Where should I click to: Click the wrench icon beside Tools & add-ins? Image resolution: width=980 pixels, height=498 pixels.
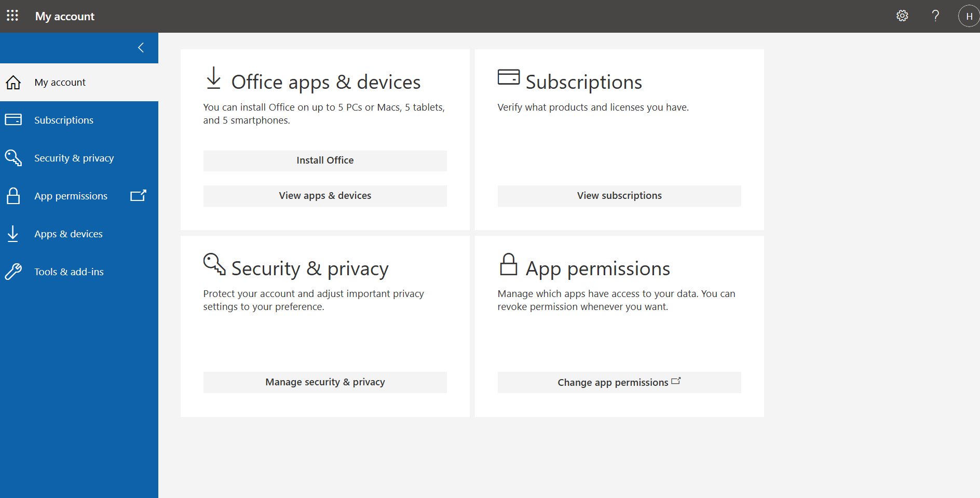[x=13, y=272]
